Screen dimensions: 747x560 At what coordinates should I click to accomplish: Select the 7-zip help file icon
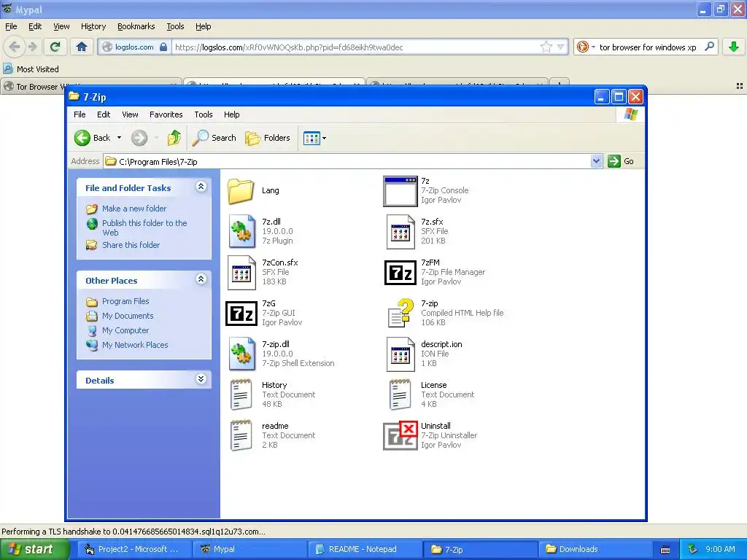coord(400,313)
